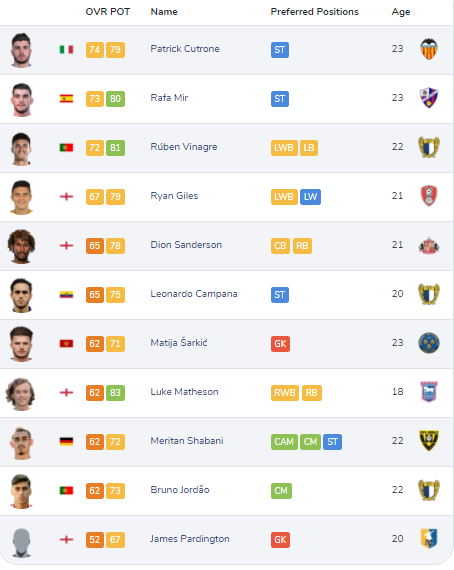The image size is (454, 570).
Task: Click the Shrewsbury badge for Matija Šarkić
Action: coord(429,343)
